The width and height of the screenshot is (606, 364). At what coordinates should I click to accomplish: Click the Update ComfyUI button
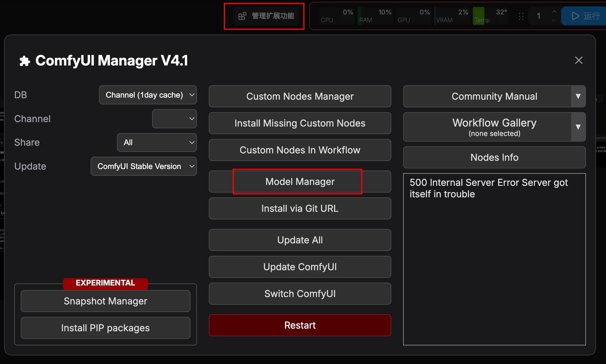pyautogui.click(x=300, y=267)
